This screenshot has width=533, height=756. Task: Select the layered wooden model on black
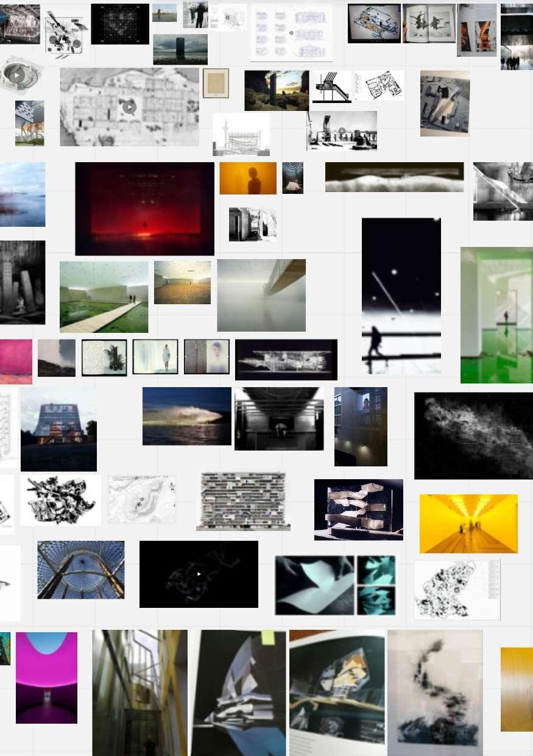pos(359,510)
